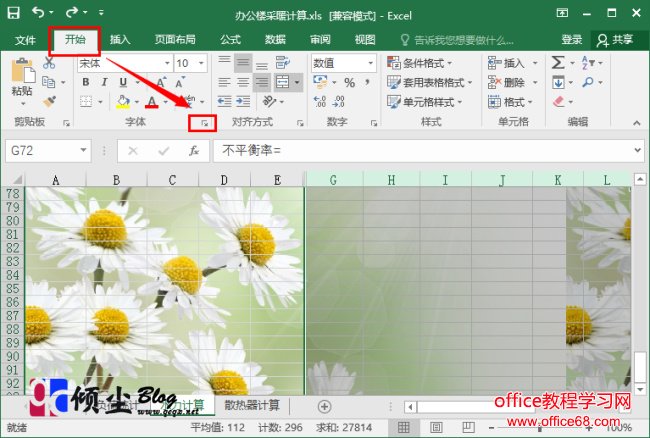
Task: Click the Paste (粘贴) clipboard icon
Action: pos(21,76)
